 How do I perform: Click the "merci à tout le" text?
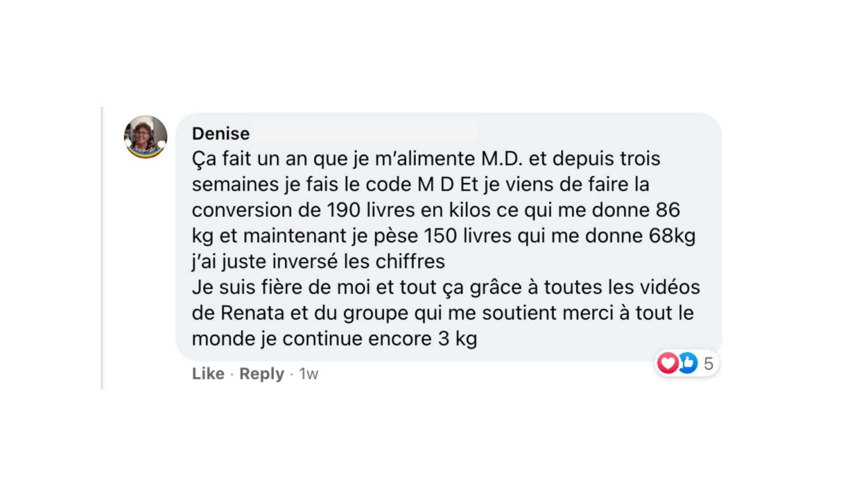pyautogui.click(x=628, y=313)
